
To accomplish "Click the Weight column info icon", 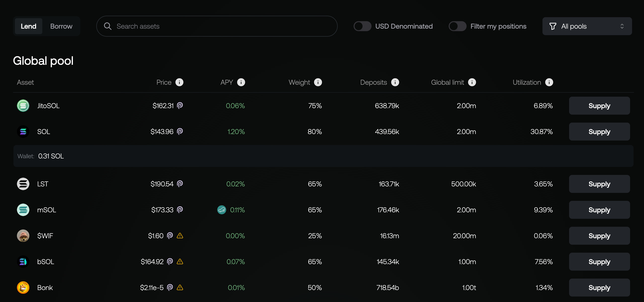I will point(318,82).
